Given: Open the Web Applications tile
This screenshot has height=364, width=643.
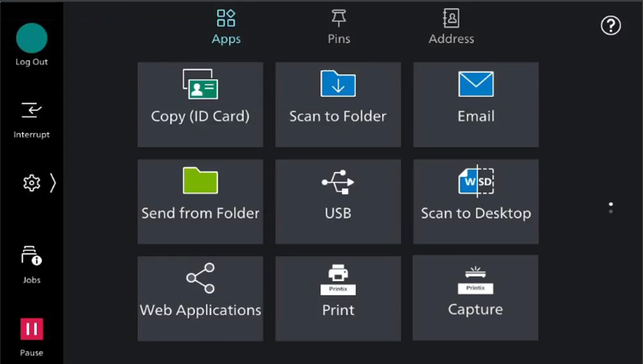Looking at the screenshot, I should point(200,298).
